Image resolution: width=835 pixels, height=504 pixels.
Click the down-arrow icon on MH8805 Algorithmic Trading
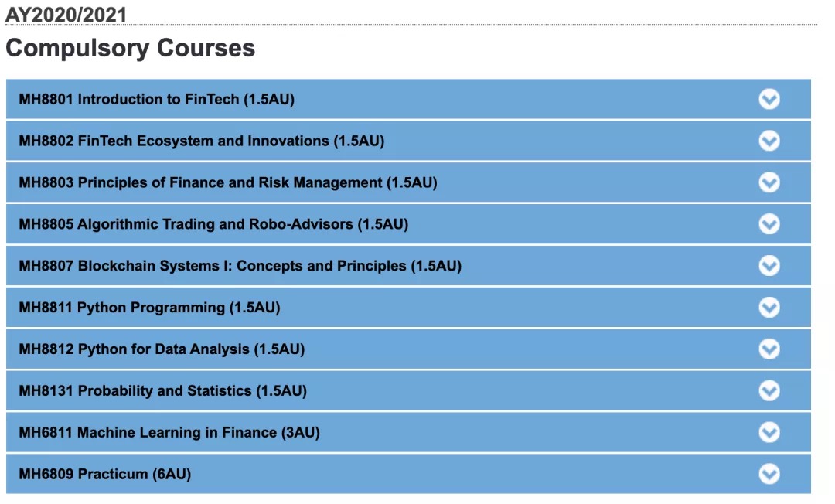(x=769, y=224)
